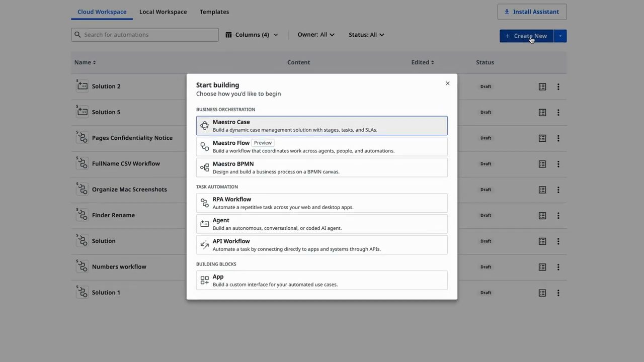The width and height of the screenshot is (644, 362).
Task: Open the Numbers workflow automation
Action: tap(119, 266)
